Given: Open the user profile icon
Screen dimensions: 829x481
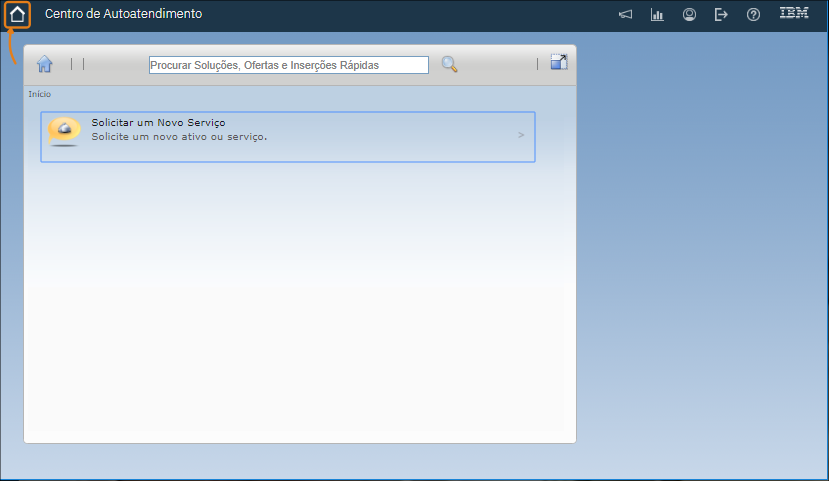Looking at the screenshot, I should point(689,15).
